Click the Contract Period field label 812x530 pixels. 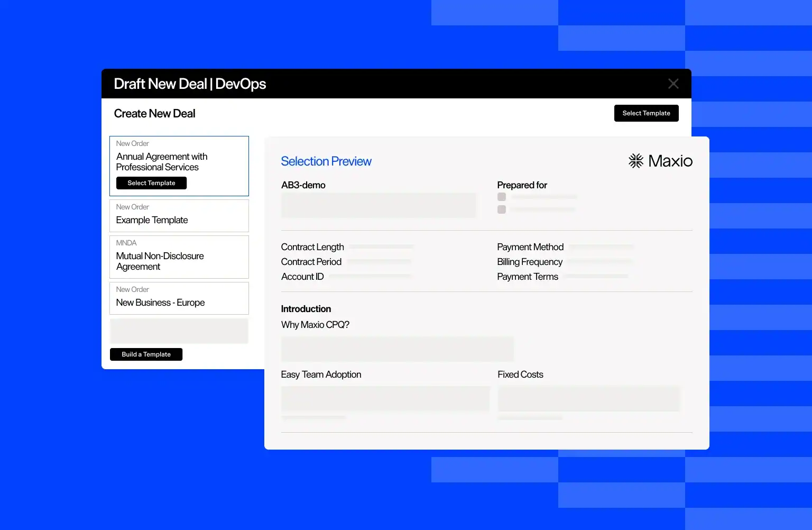click(x=311, y=262)
